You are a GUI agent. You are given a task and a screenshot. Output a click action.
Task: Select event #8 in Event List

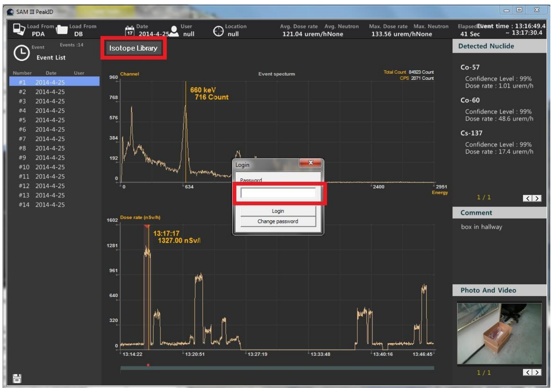pyautogui.click(x=54, y=148)
